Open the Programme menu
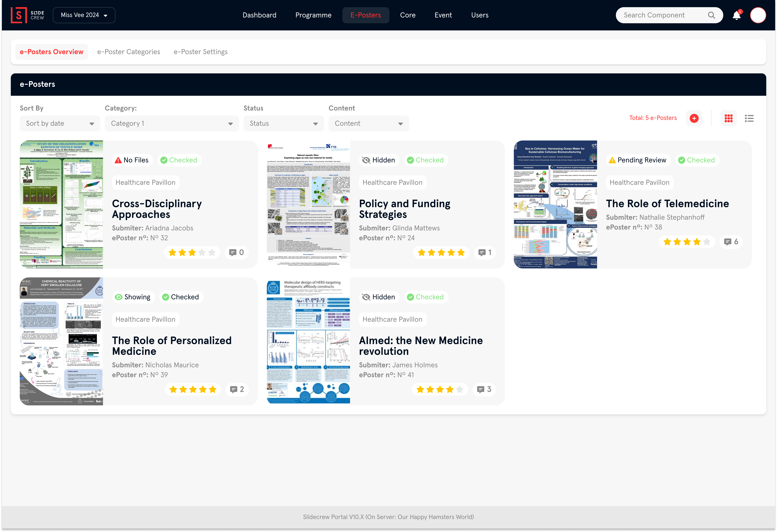Viewport: 777px width, 532px height. (x=313, y=15)
